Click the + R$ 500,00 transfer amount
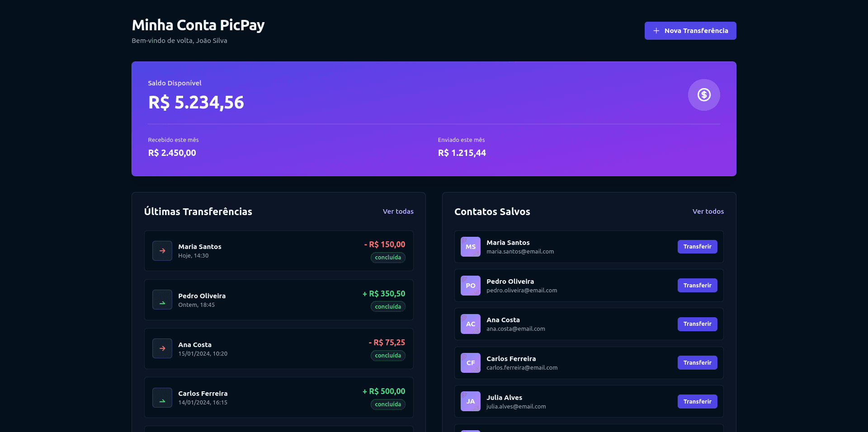The height and width of the screenshot is (432, 868). click(384, 391)
